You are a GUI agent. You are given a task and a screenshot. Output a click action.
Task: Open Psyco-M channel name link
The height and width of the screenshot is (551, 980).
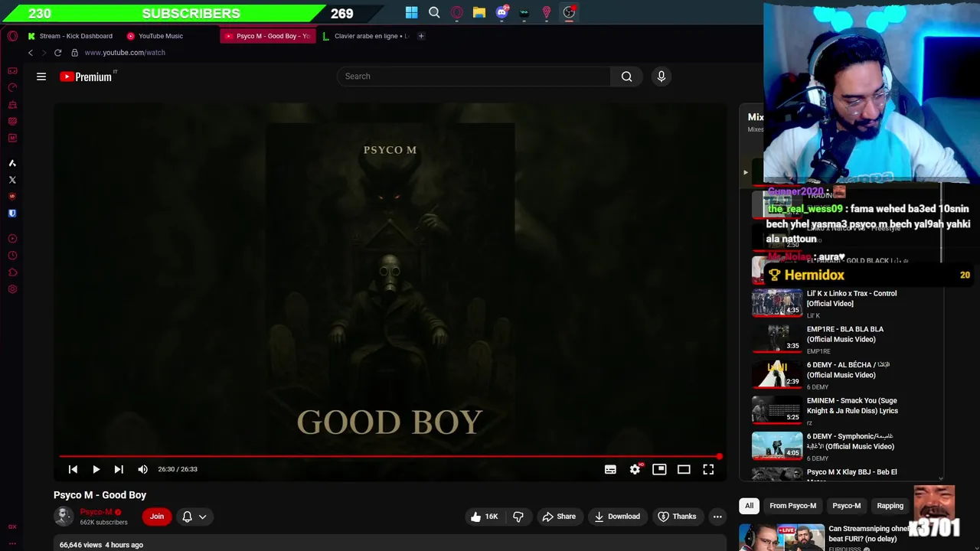(96, 512)
